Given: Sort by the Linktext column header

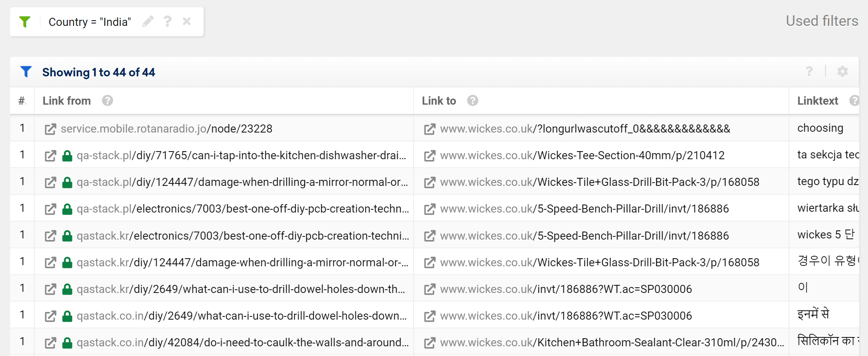Looking at the screenshot, I should pyautogui.click(x=818, y=101).
